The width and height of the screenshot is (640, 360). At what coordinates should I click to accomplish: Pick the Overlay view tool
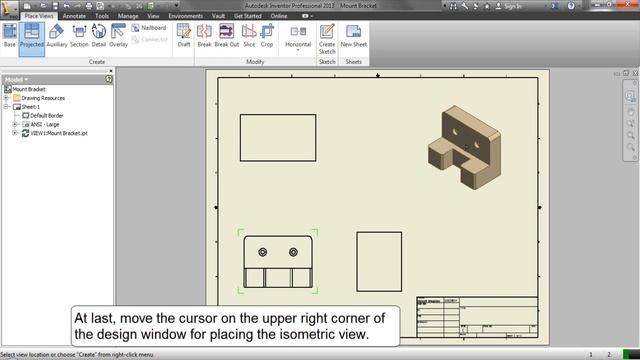(118, 36)
